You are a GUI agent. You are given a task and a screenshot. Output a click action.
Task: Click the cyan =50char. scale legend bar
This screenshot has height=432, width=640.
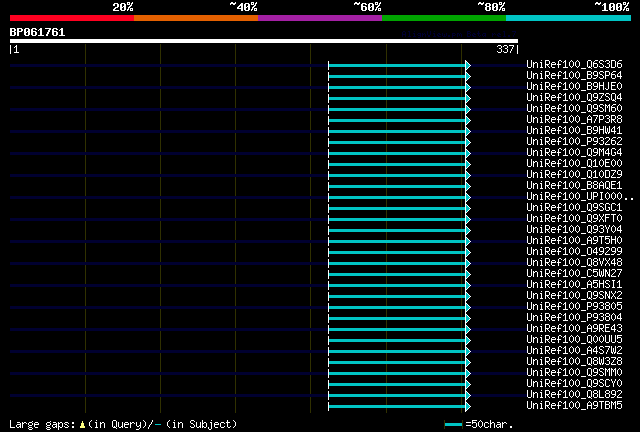(453, 425)
